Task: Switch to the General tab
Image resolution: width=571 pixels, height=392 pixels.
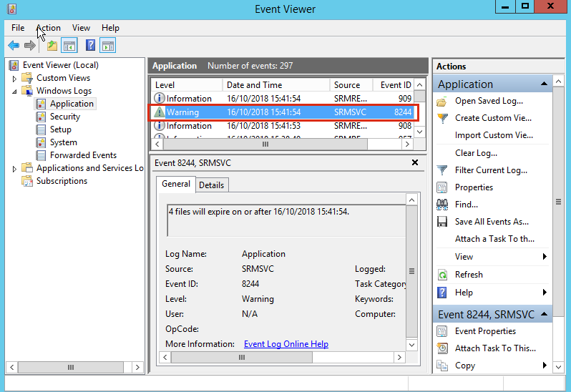Action: (176, 184)
